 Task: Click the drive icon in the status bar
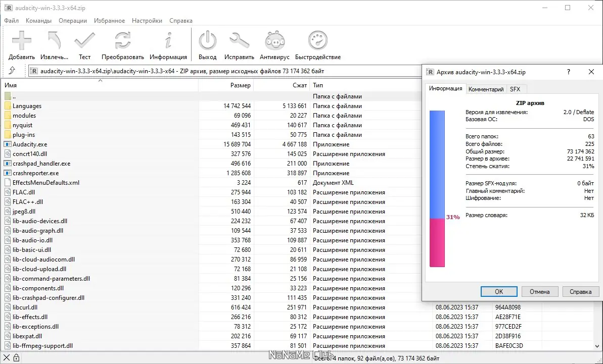7,358
